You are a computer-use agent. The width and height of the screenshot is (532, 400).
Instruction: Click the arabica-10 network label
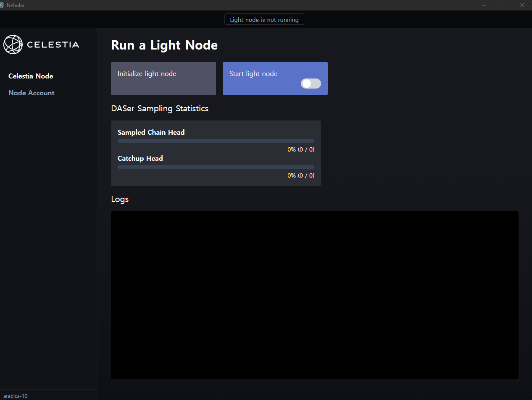coord(16,396)
